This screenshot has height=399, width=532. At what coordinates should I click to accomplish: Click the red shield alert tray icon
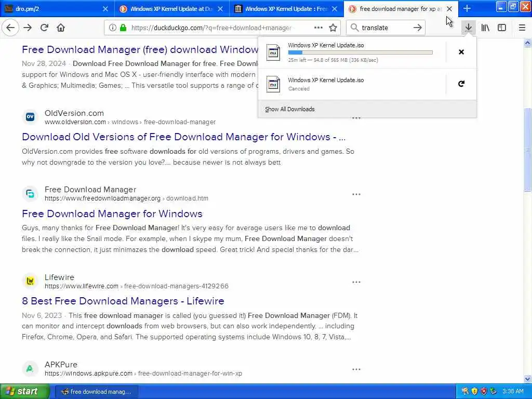click(x=484, y=391)
